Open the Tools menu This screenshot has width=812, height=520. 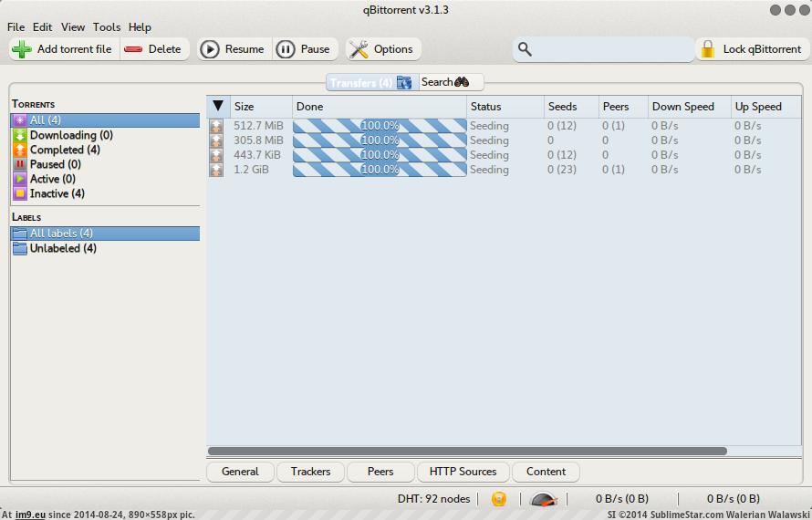pos(107,27)
